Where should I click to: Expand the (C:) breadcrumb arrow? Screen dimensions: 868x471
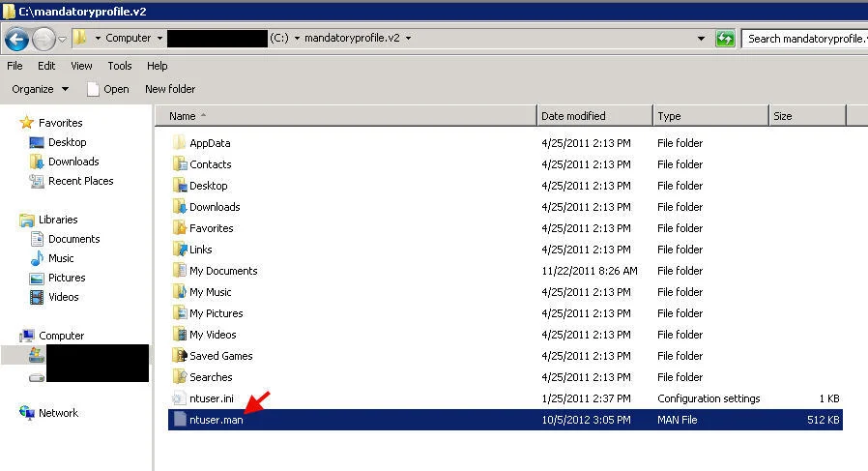(x=297, y=39)
